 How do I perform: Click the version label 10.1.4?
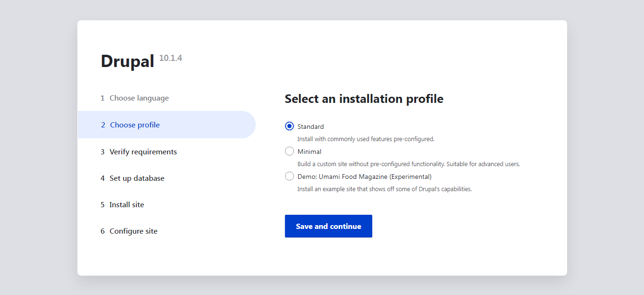tap(170, 58)
